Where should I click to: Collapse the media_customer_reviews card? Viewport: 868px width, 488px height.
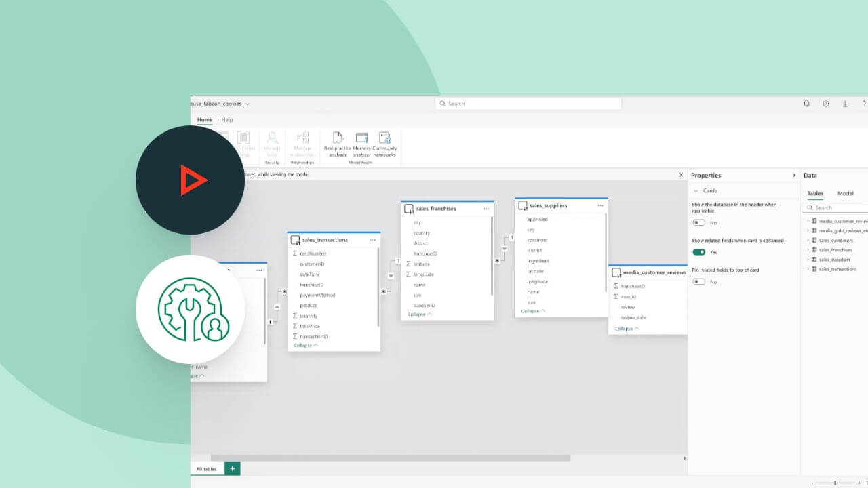click(627, 329)
